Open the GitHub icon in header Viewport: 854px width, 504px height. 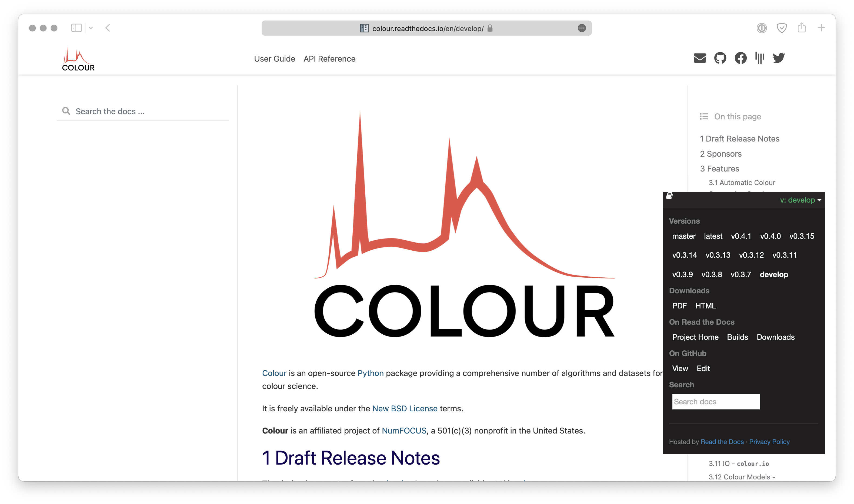click(x=720, y=58)
